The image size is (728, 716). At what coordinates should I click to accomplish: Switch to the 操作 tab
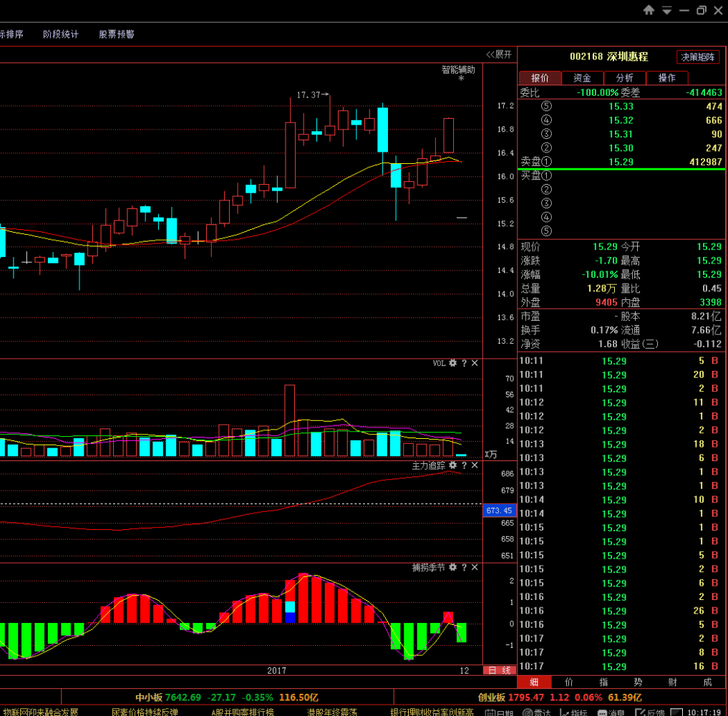coord(666,78)
